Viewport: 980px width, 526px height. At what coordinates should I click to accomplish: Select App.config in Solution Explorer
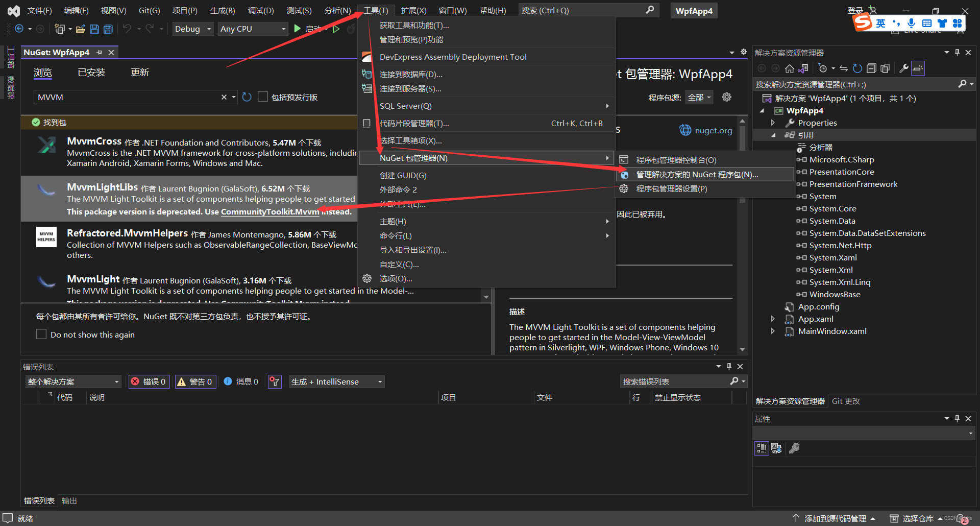(x=818, y=306)
